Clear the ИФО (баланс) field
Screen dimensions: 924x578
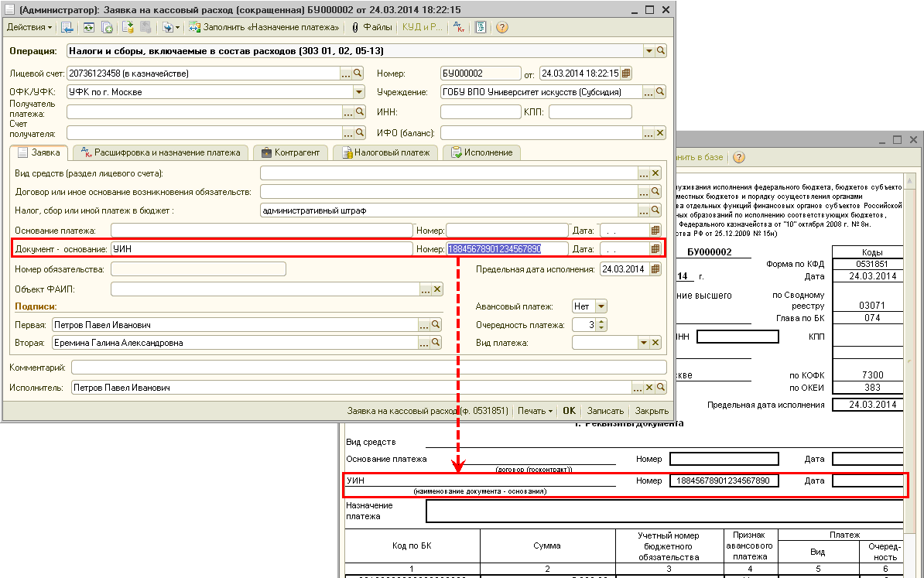tap(660, 133)
